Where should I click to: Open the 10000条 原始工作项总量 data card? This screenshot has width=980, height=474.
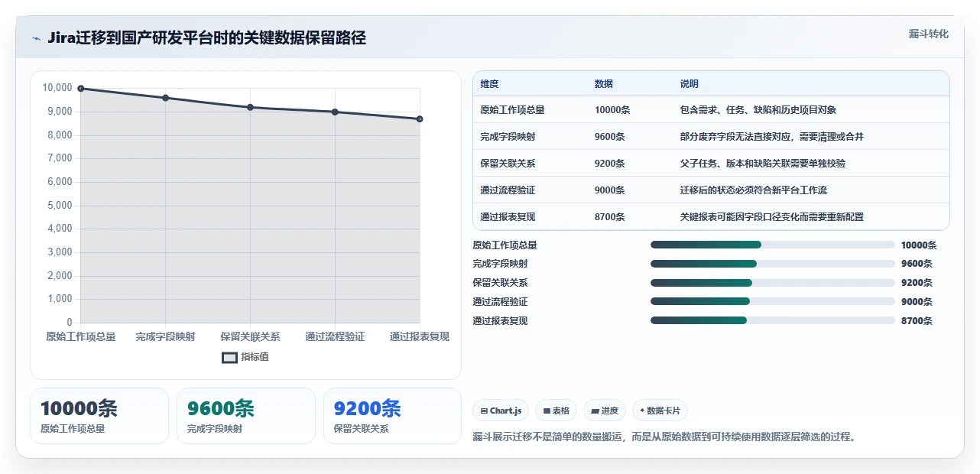pos(99,416)
